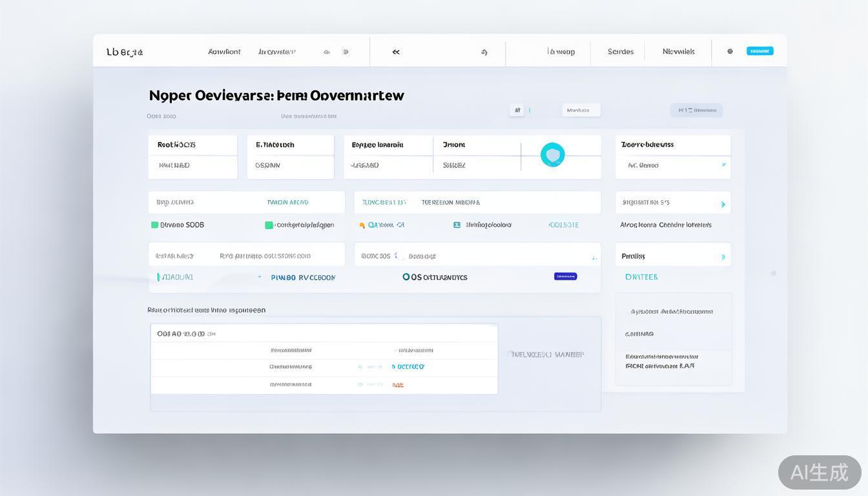868x496 pixels.
Task: Toggle the small "8t" switch under the page title
Action: point(517,110)
